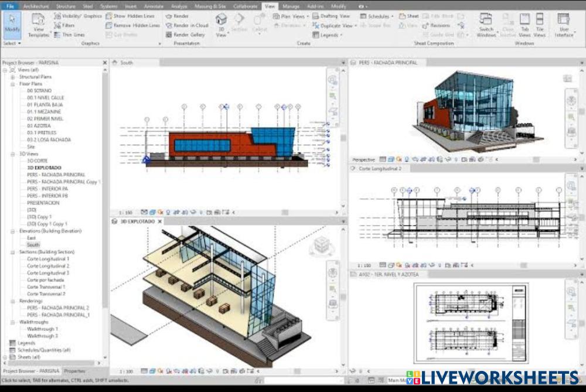Click the Render in Cloud button
Screen dimensions: 586x392
(187, 26)
